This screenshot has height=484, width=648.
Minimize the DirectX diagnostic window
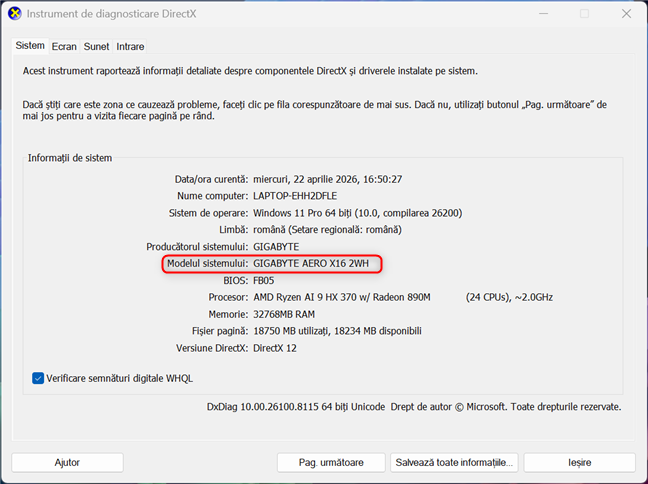coord(543,14)
